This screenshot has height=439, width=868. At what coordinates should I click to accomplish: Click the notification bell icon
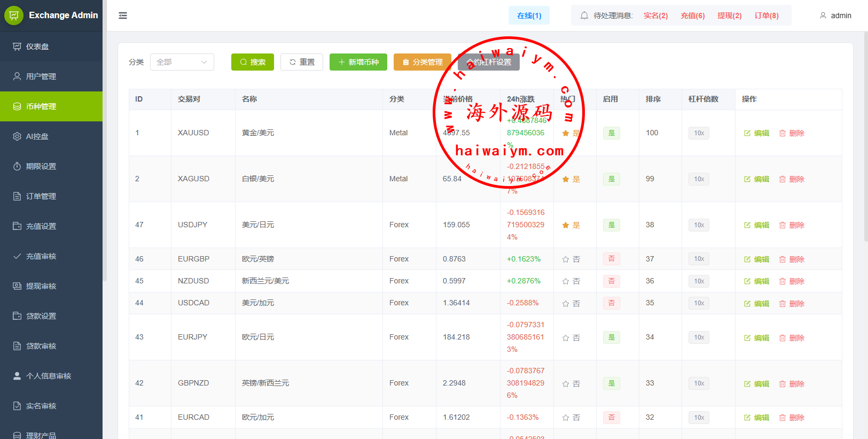(584, 16)
